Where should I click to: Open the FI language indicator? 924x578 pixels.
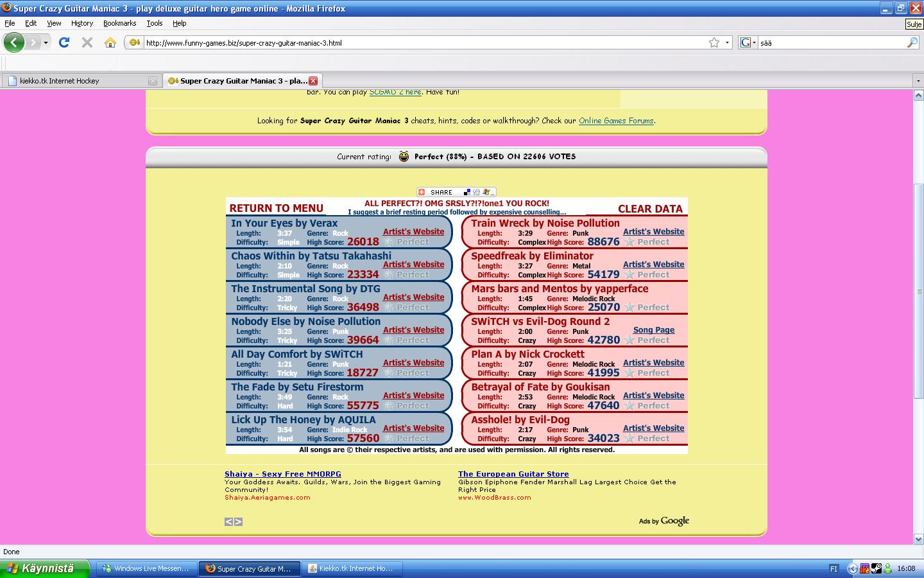coord(834,568)
